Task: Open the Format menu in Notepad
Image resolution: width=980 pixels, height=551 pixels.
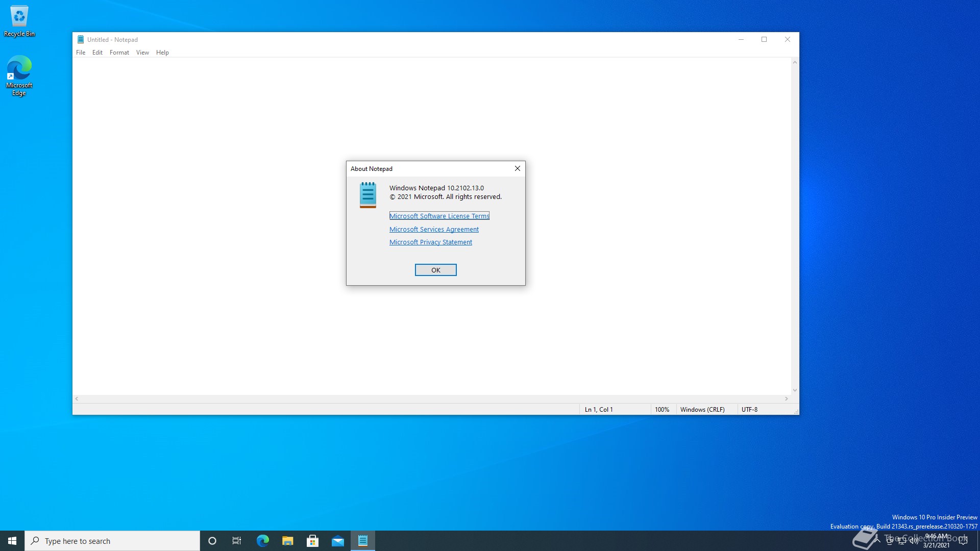Action: pyautogui.click(x=119, y=53)
